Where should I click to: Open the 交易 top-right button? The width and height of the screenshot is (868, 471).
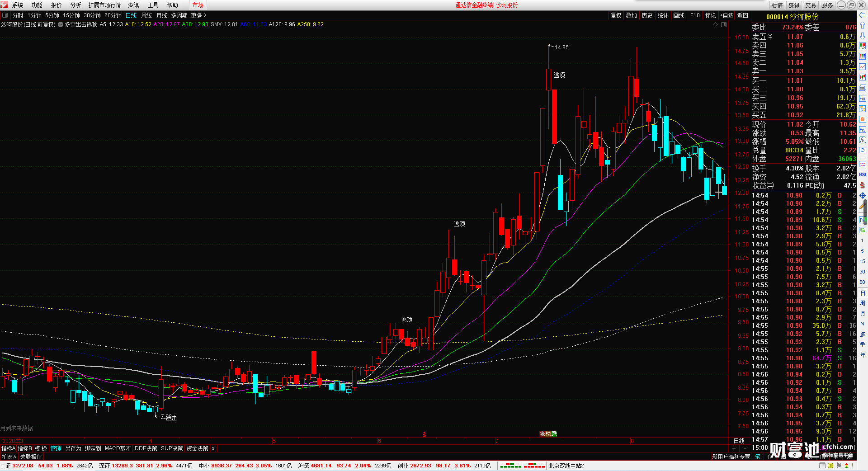tap(811, 5)
